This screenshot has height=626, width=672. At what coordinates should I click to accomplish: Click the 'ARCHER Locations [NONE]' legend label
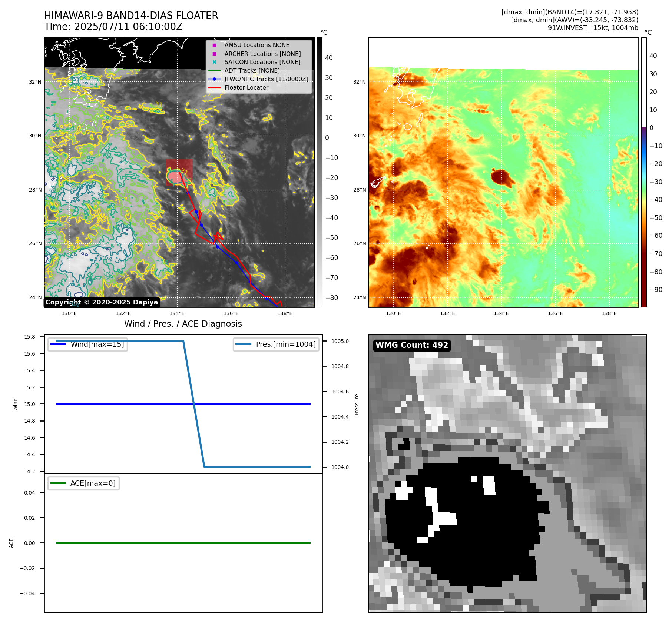(262, 54)
